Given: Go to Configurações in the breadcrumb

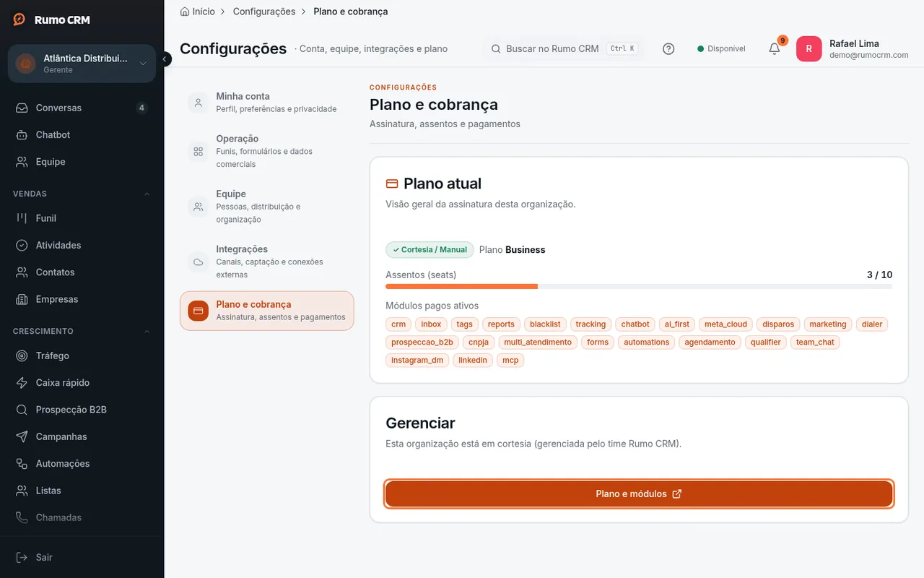Looking at the screenshot, I should tap(264, 12).
